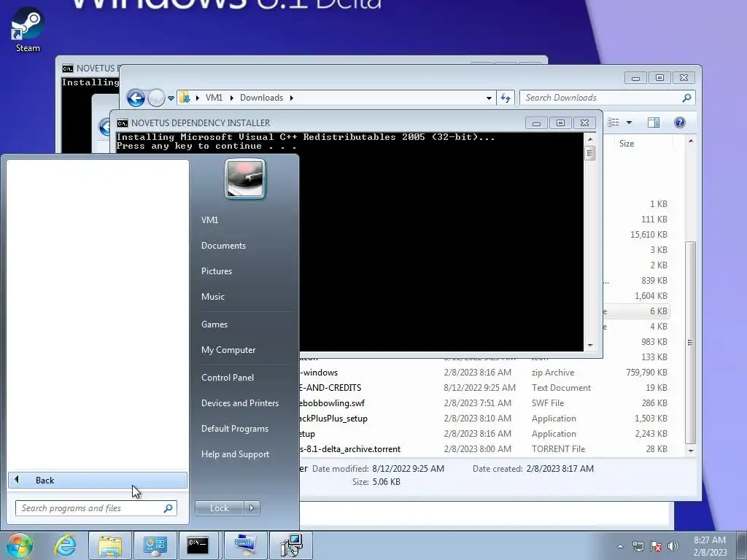Click the console window scroll down arrow
Screen dimensions: 747x560
point(590,346)
